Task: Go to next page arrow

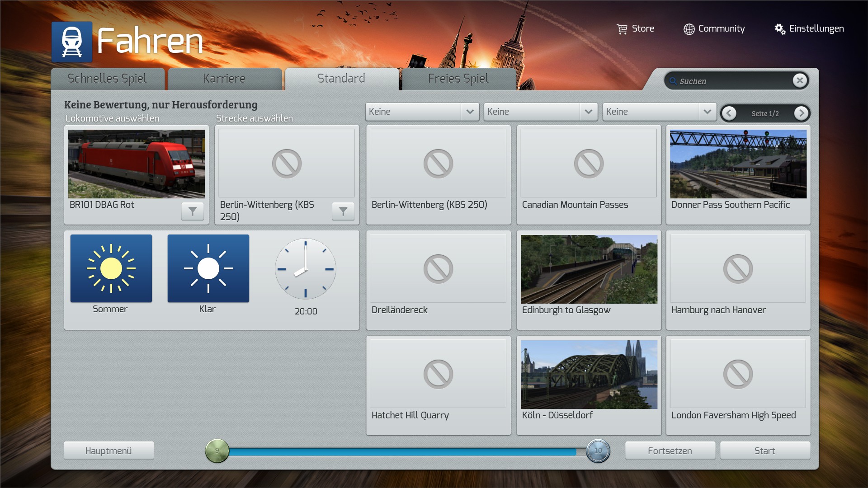Action: pos(801,113)
